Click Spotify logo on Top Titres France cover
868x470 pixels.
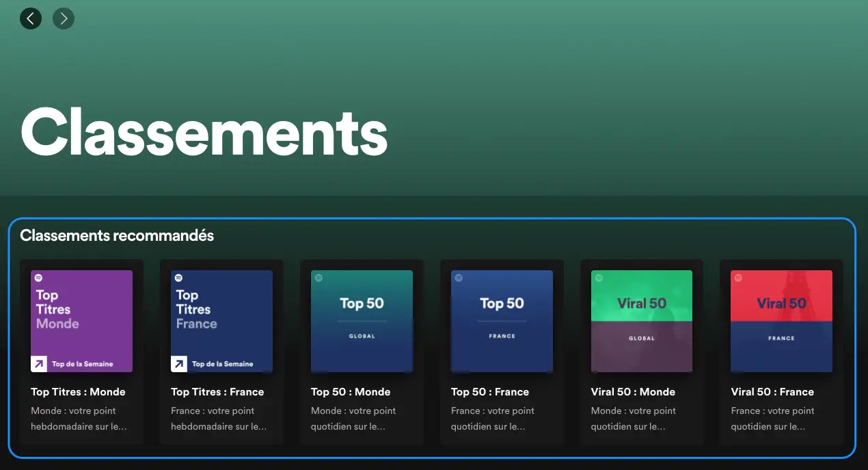click(x=179, y=278)
